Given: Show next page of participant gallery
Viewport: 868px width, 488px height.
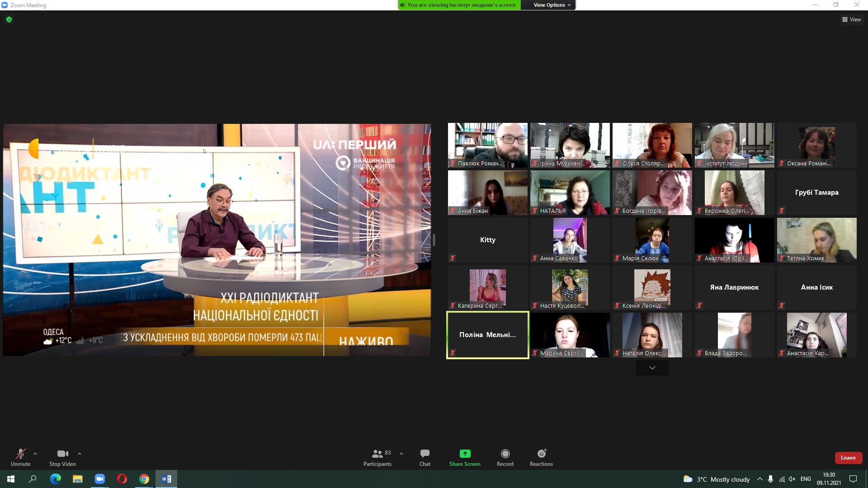Looking at the screenshot, I should (652, 368).
